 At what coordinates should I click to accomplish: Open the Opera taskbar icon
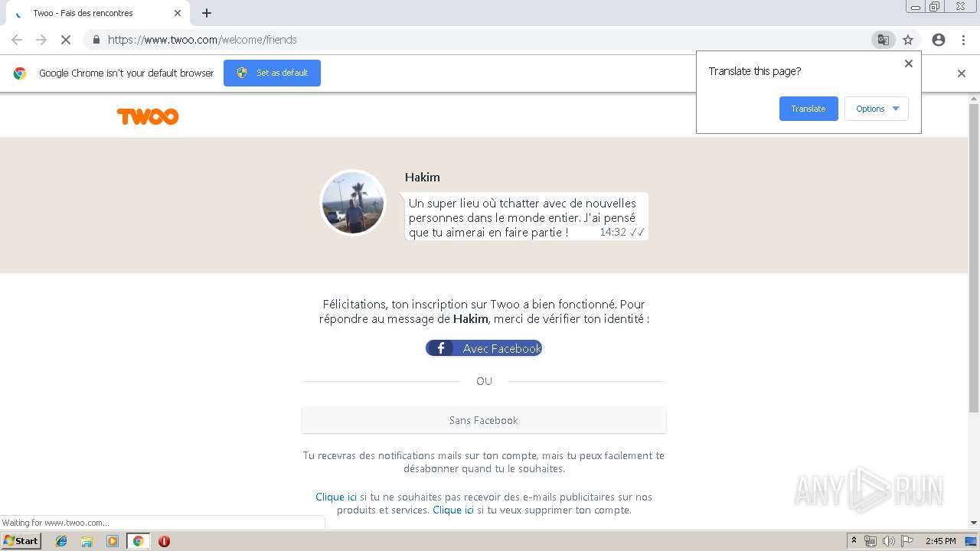pyautogui.click(x=164, y=541)
